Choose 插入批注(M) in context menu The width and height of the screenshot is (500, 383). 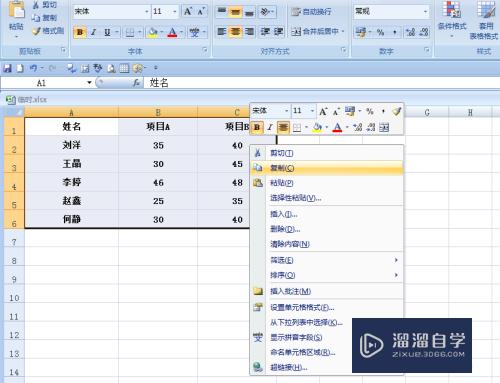click(327, 291)
